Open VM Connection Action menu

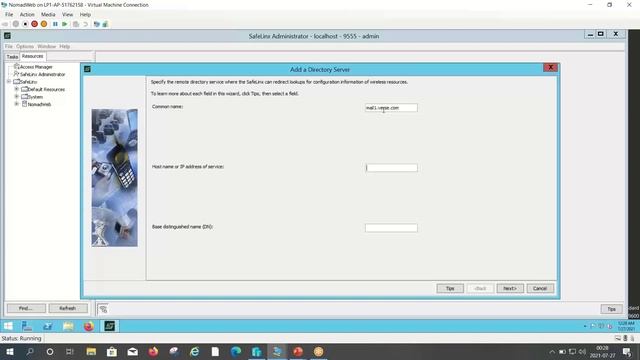27,14
